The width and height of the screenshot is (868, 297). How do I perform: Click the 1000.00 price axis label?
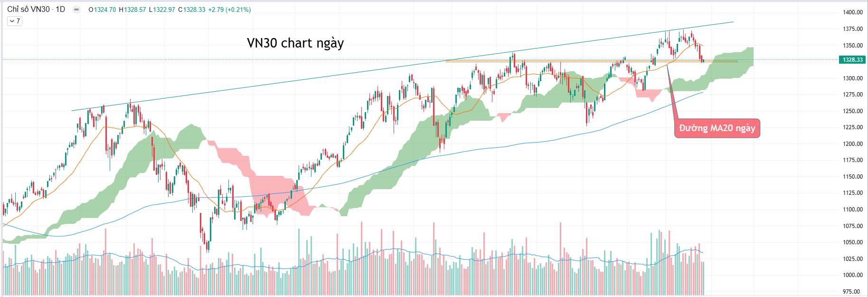pos(852,275)
